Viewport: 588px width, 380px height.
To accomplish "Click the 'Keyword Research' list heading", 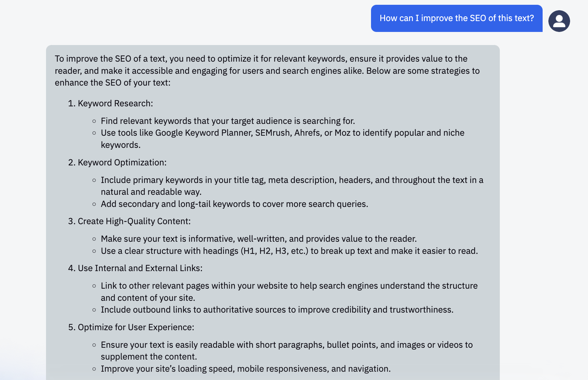I will pos(115,103).
